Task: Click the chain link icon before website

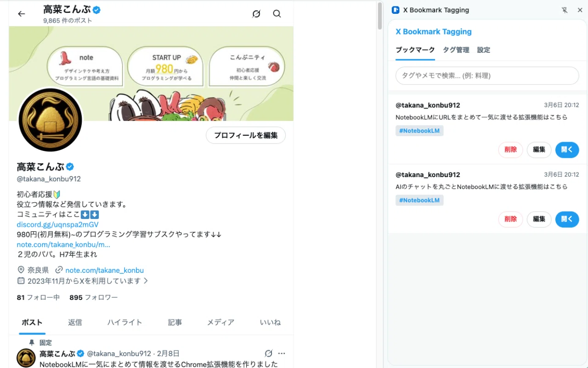Action: 59,270
